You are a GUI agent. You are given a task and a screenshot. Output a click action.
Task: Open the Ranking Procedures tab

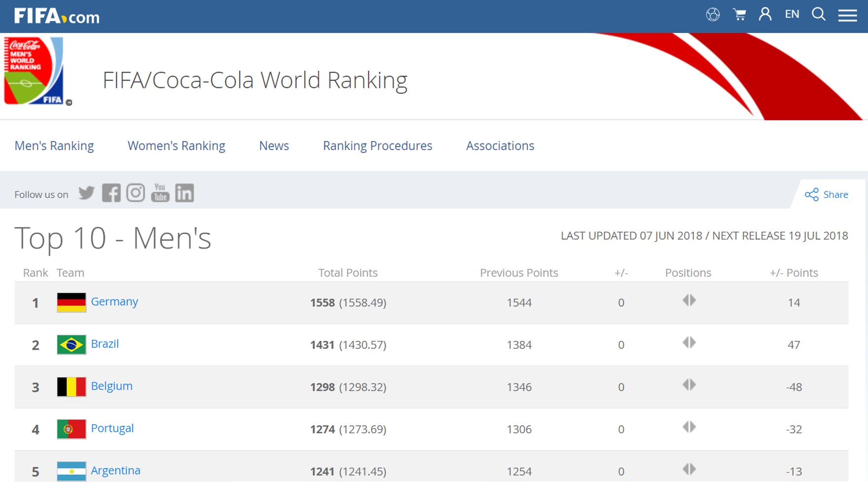(x=377, y=146)
